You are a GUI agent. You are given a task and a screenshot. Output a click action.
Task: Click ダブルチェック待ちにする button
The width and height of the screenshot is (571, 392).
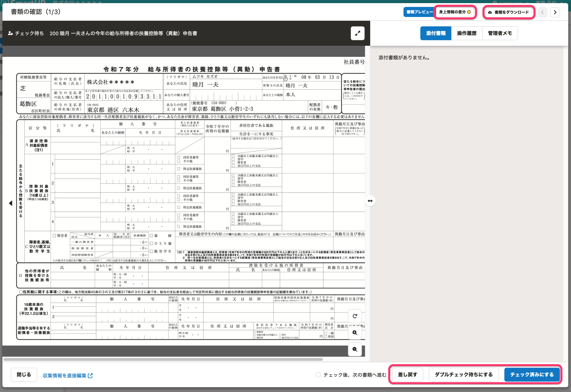[464, 374]
